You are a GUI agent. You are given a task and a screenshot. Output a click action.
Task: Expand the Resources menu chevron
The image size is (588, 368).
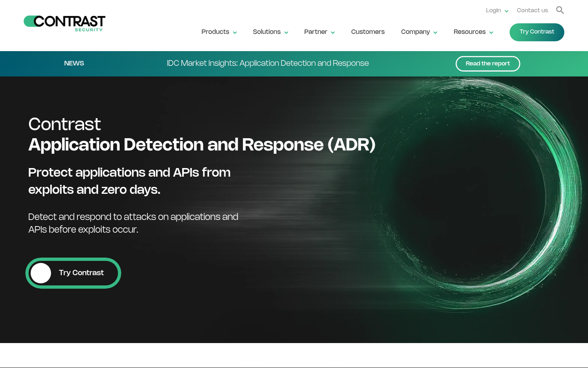(x=491, y=33)
